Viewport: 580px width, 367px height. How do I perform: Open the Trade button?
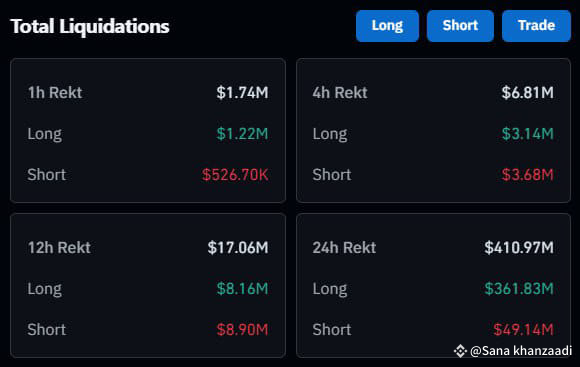click(x=536, y=26)
